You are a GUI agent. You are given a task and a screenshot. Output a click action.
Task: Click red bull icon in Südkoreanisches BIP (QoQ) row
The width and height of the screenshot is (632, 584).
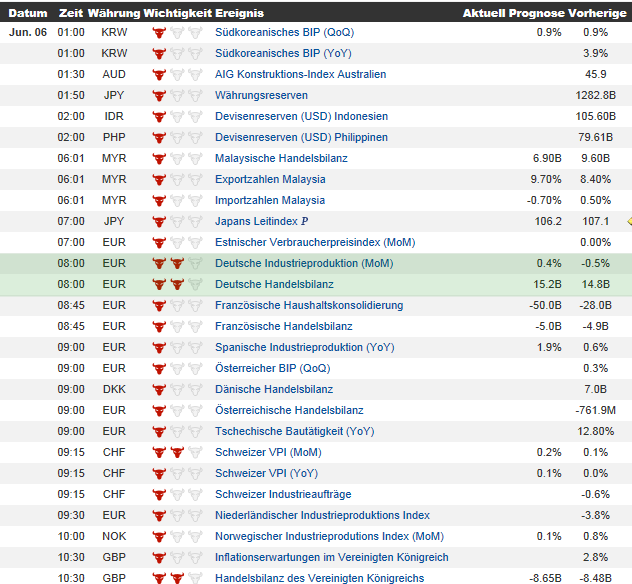[159, 32]
